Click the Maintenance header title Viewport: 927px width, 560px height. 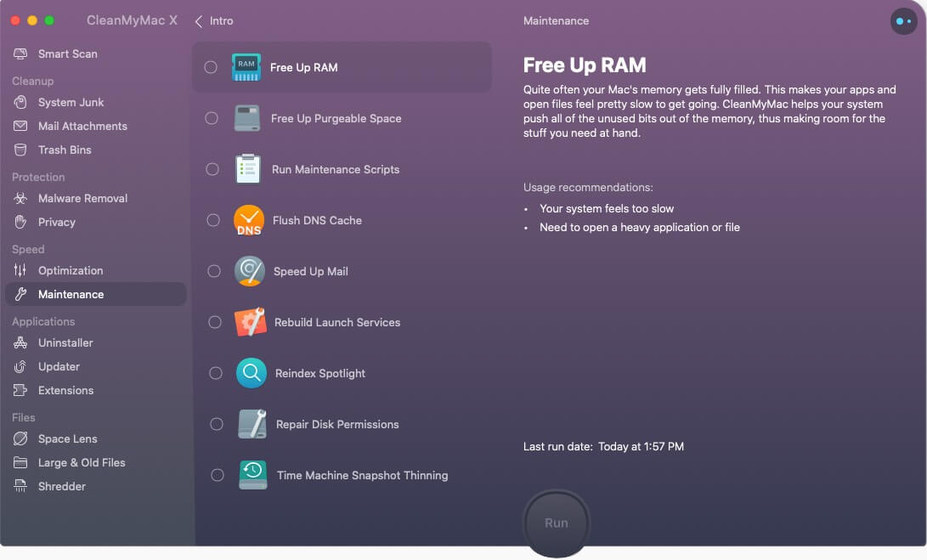click(x=556, y=20)
